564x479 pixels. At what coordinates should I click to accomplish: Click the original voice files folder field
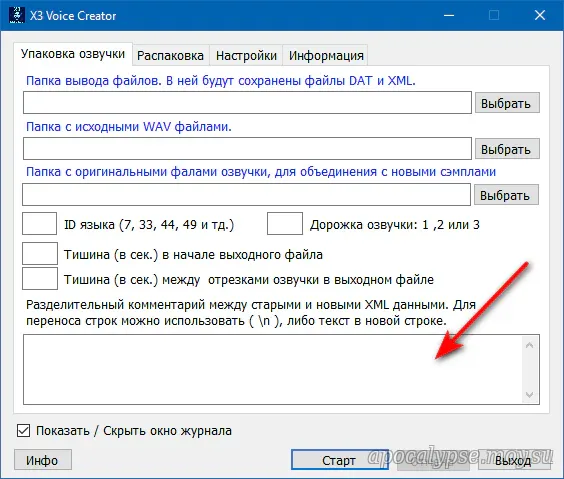click(246, 195)
